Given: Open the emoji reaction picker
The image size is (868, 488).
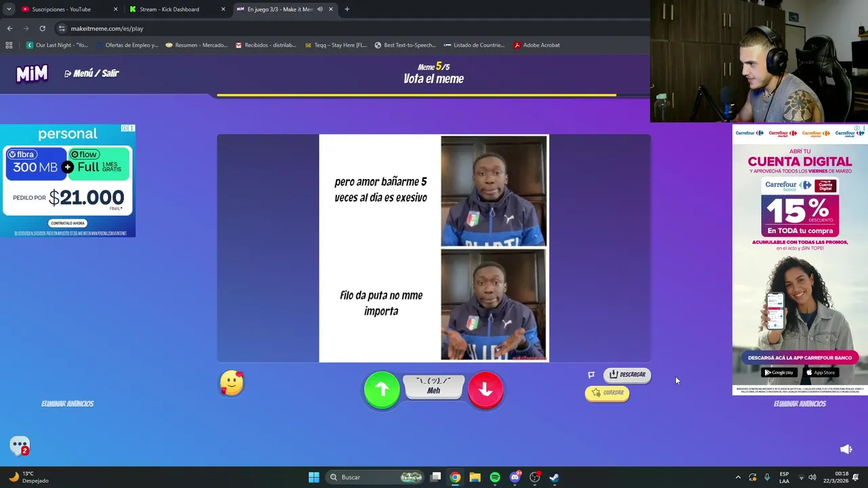Looking at the screenshot, I should [232, 383].
